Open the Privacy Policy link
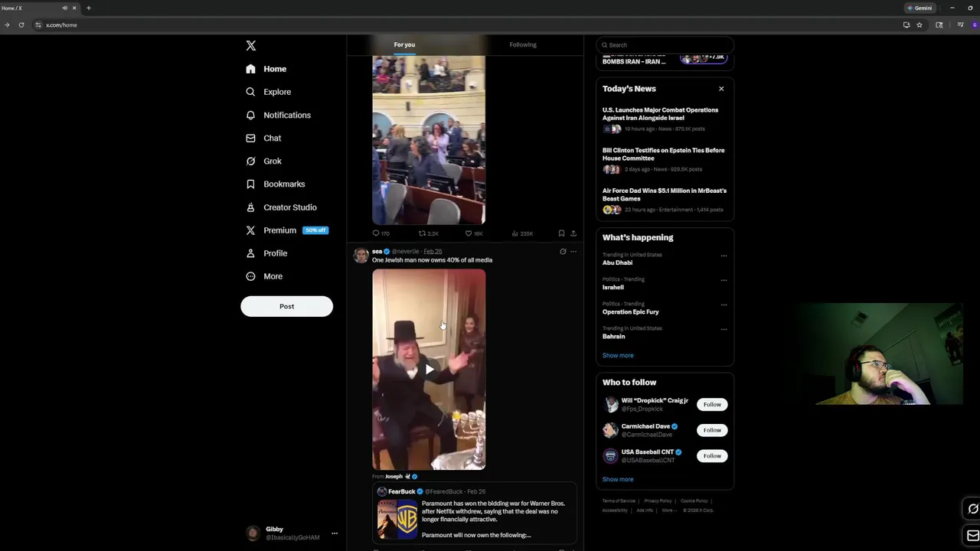Viewport: 980px width, 551px height. click(658, 501)
